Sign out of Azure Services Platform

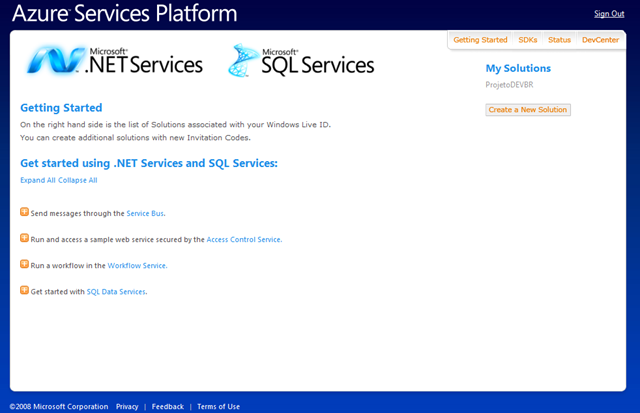point(609,14)
